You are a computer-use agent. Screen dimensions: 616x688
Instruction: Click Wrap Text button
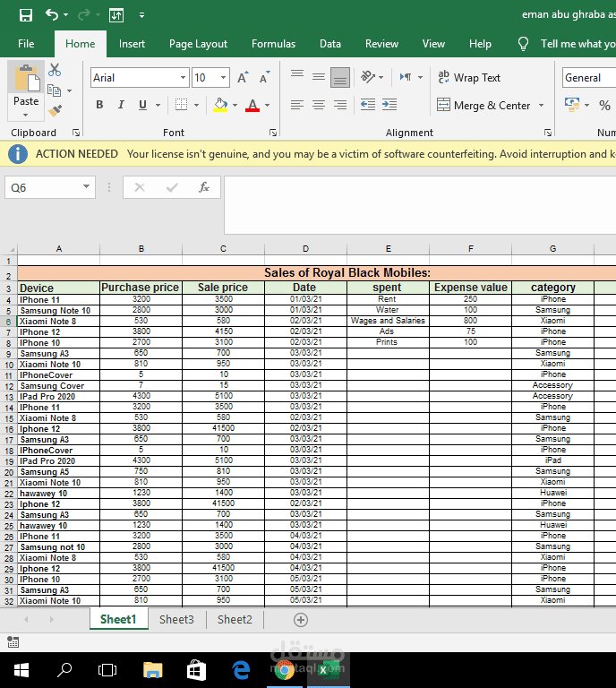pos(469,78)
